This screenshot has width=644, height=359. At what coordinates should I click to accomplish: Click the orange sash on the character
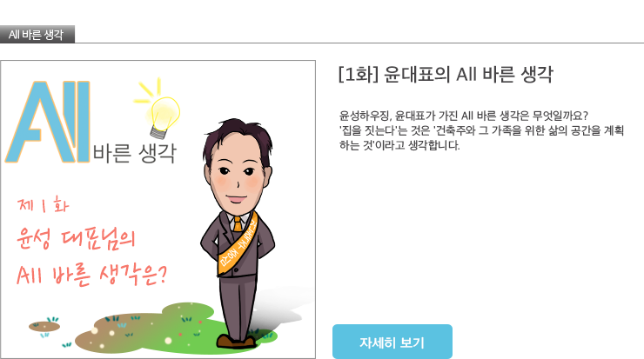pos(238,243)
